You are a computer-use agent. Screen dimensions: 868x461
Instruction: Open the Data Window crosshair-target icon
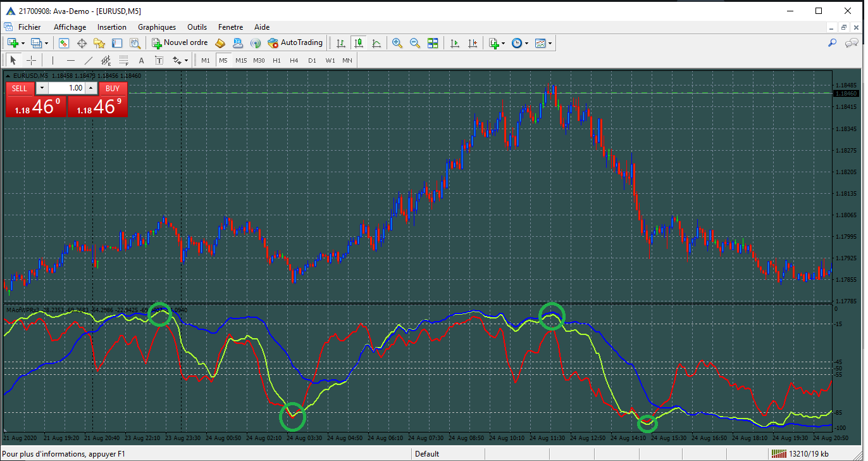82,43
